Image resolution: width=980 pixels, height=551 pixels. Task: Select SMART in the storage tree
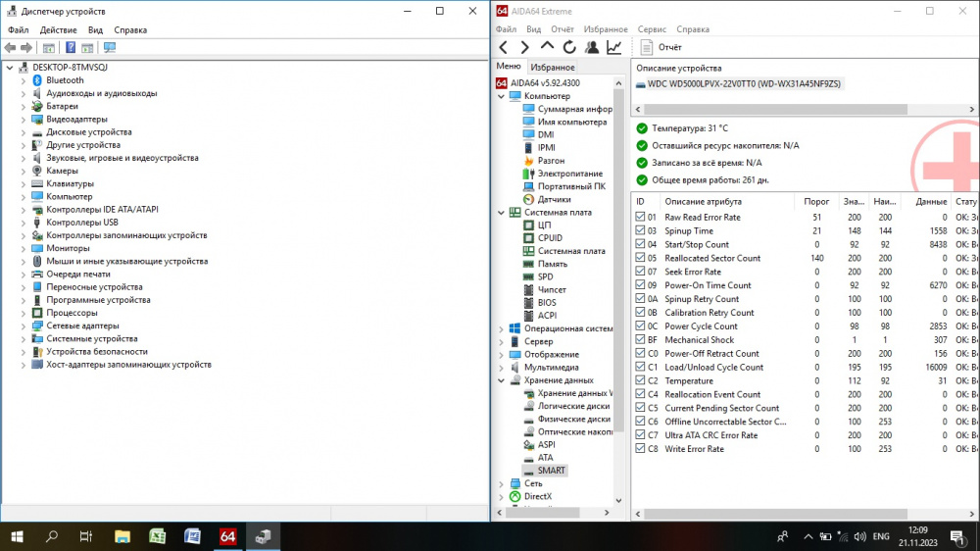click(x=552, y=471)
